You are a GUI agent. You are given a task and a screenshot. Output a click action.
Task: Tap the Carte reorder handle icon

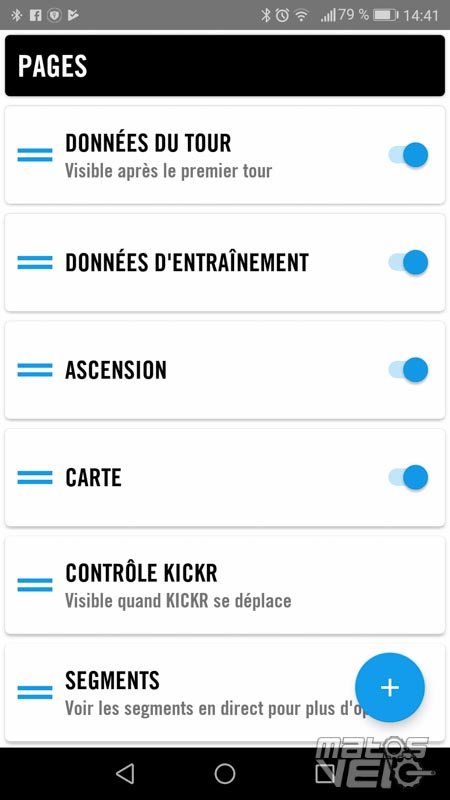point(35,478)
